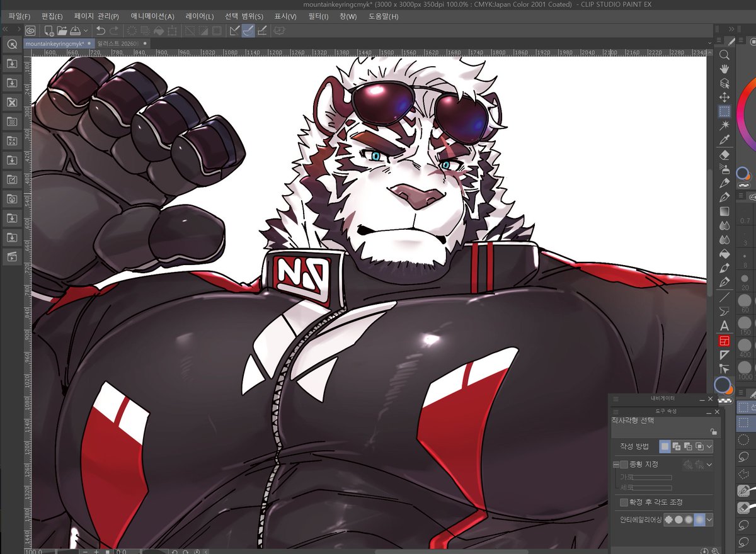Viewport: 756px width, 554px height.
Task: Open the 필터(I) menu
Action: [x=319, y=16]
